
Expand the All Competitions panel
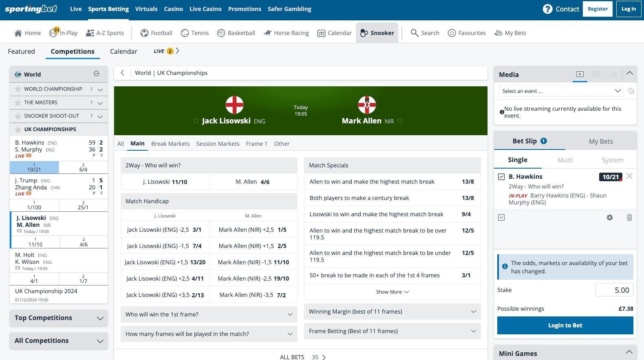click(59, 341)
